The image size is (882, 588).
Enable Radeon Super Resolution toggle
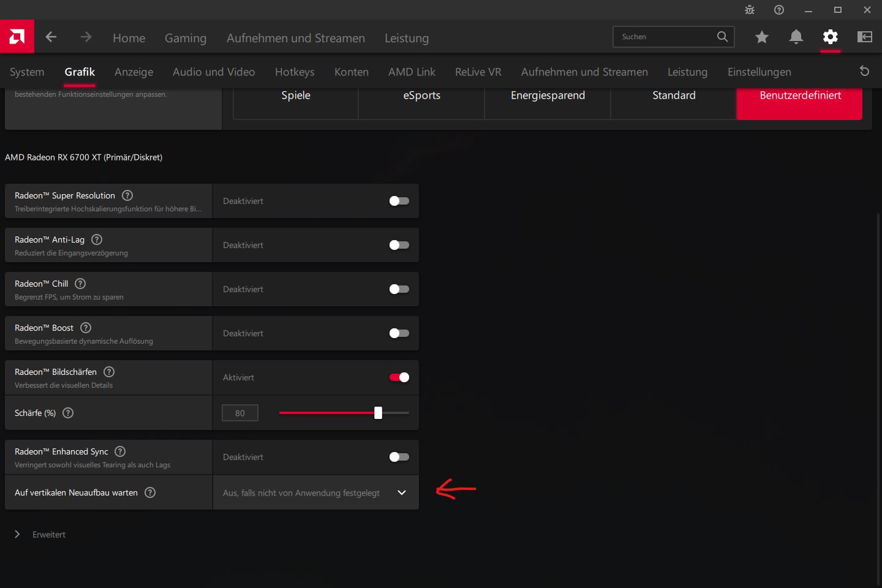(399, 201)
